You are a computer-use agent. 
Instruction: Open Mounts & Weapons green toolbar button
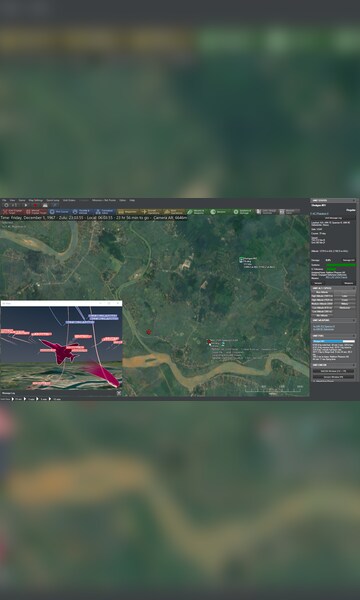tap(196, 212)
